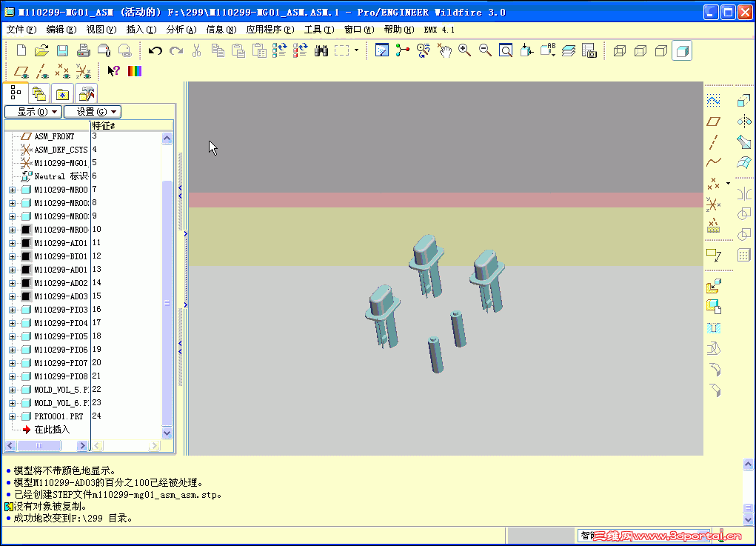This screenshot has height=546, width=756.
Task: Zoom out with the magnifier minus icon
Action: pyautogui.click(x=486, y=50)
